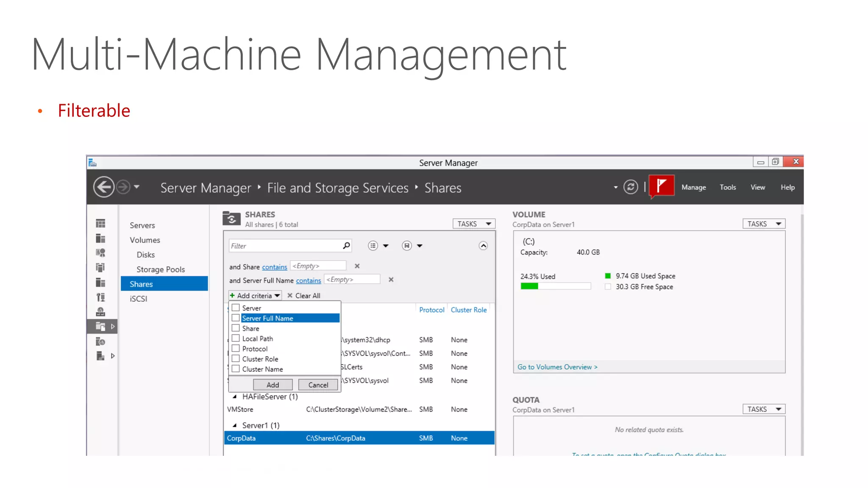Check the Protocol criteria checkbox
This screenshot has height=488, width=868.
coord(236,348)
